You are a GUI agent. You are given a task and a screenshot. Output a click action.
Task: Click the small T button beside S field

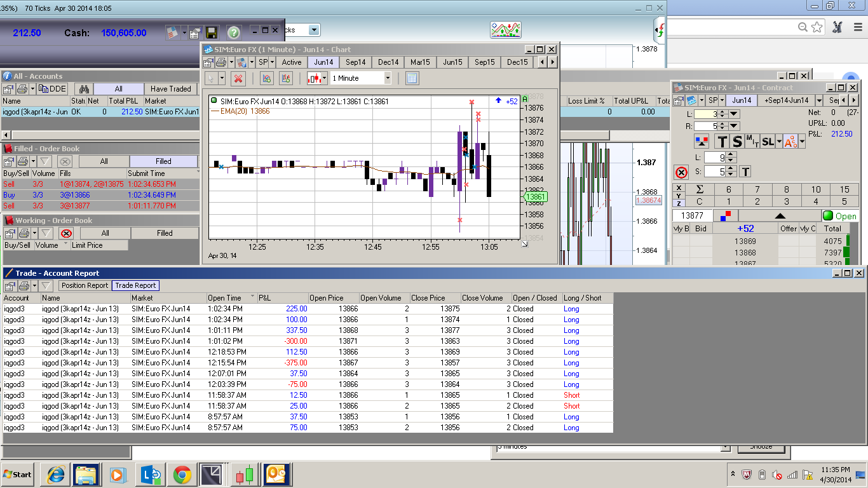pyautogui.click(x=745, y=172)
